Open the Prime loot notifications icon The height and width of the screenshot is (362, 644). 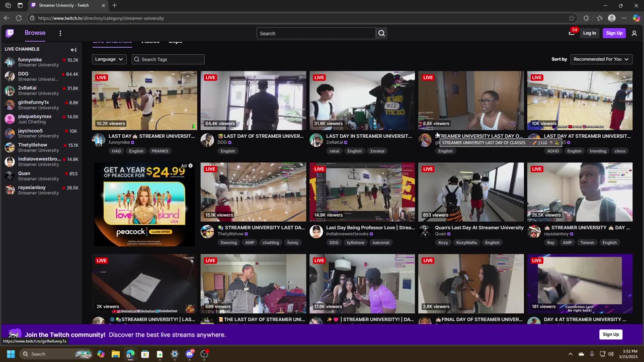(572, 33)
